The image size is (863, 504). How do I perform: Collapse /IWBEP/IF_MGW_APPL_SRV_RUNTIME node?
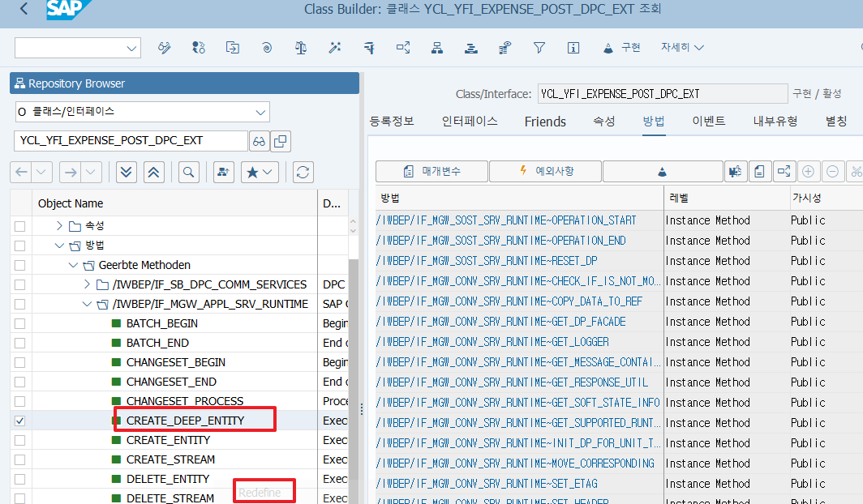87,304
